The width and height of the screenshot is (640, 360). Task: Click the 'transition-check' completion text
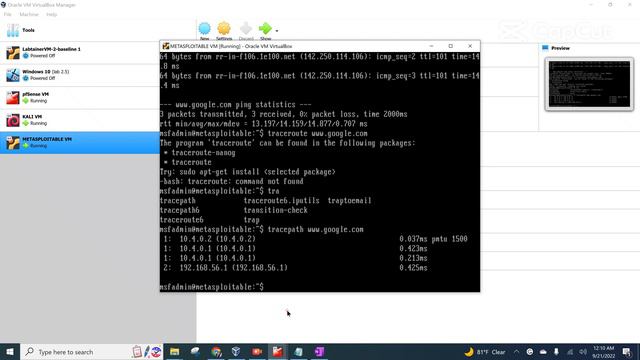click(276, 210)
